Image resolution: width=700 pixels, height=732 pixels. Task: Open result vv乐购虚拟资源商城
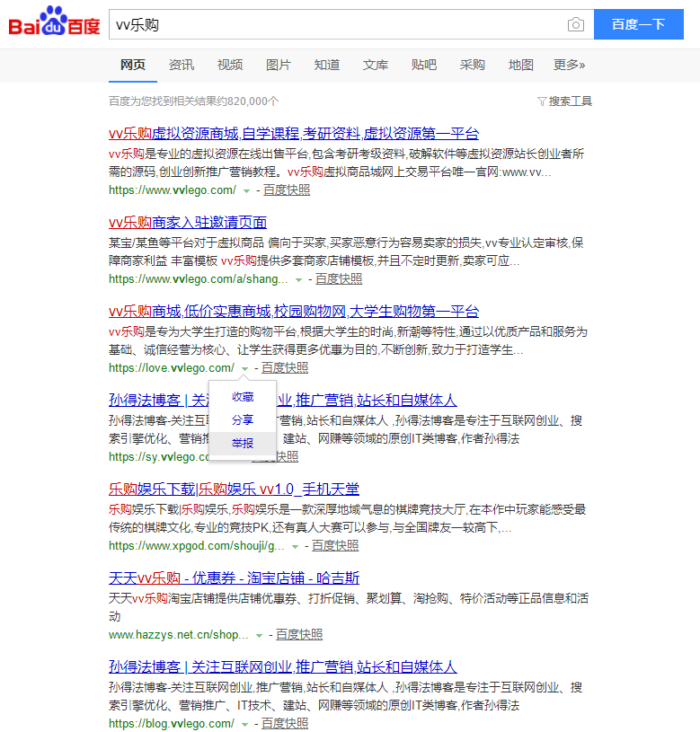pyautogui.click(x=294, y=134)
